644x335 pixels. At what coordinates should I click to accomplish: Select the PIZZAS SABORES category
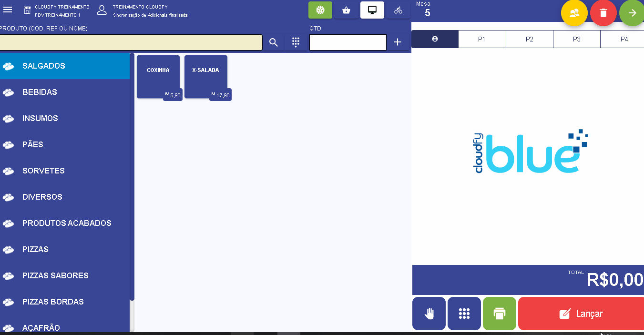[65, 275]
